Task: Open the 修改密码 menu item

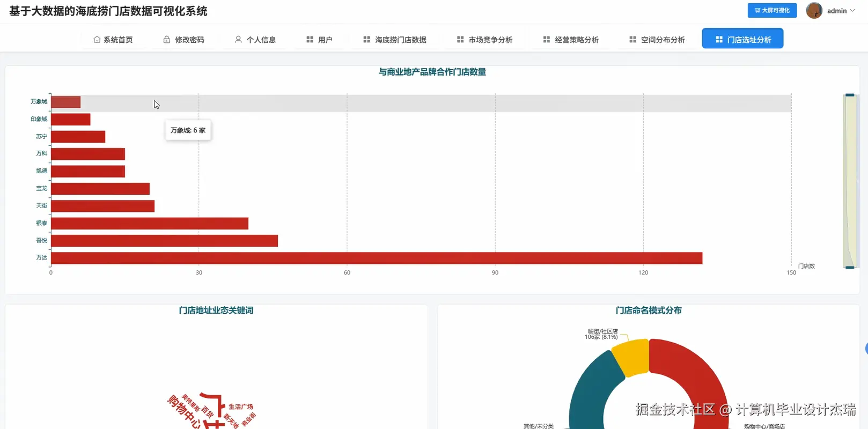Action: [183, 40]
